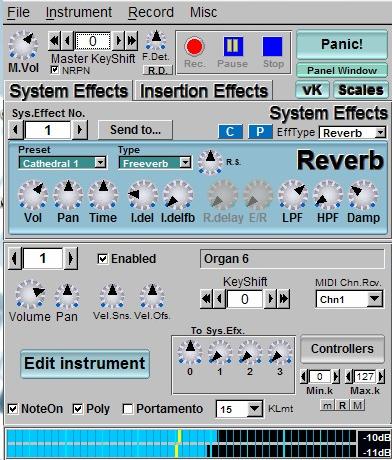Switch to the Insertion Effects tab
The image size is (392, 460).
[x=204, y=91]
